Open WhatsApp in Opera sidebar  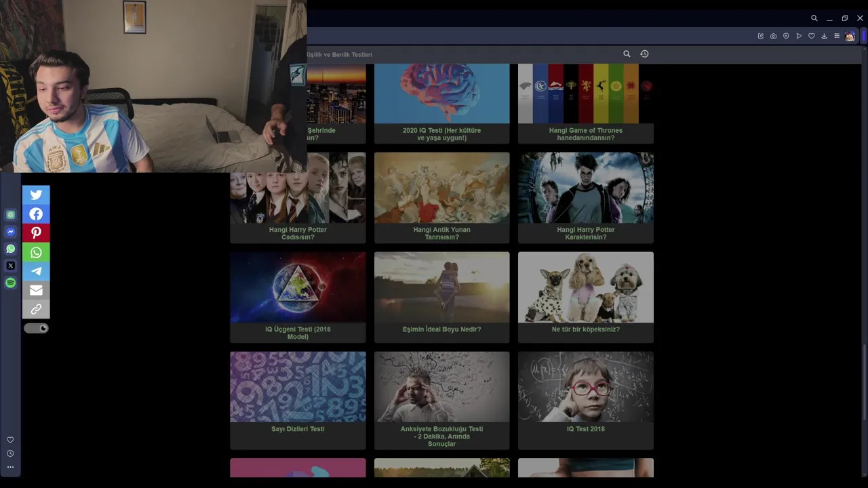[x=10, y=249]
